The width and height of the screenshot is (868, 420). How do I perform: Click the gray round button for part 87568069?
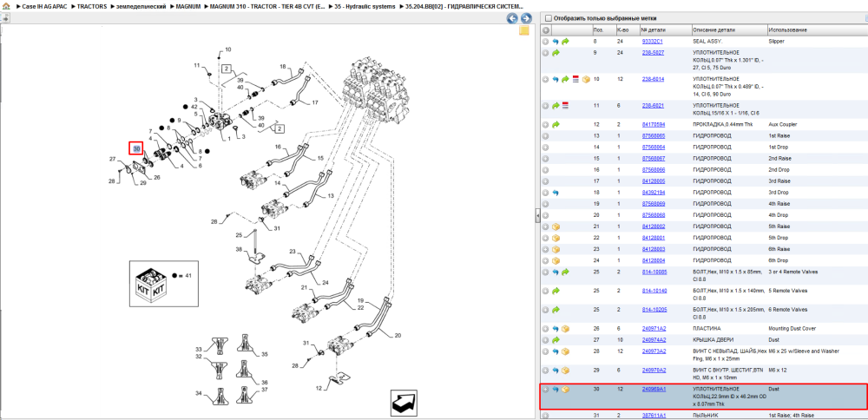click(545, 204)
